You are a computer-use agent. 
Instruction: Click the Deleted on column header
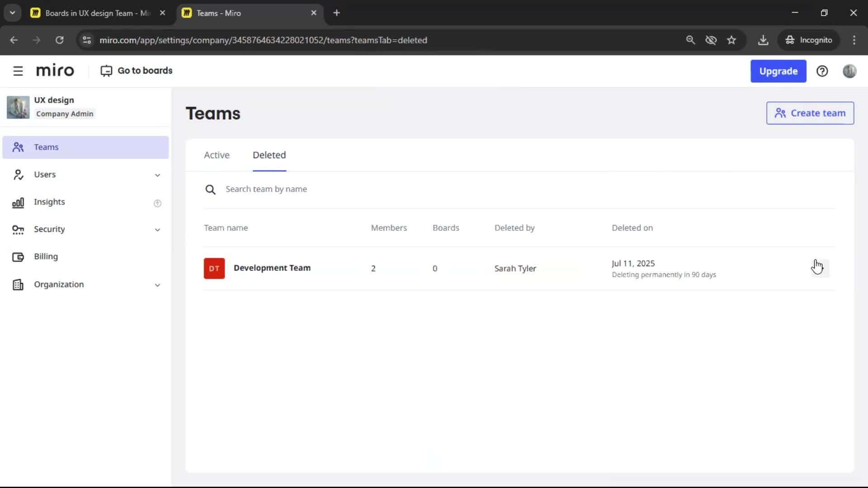click(x=632, y=228)
